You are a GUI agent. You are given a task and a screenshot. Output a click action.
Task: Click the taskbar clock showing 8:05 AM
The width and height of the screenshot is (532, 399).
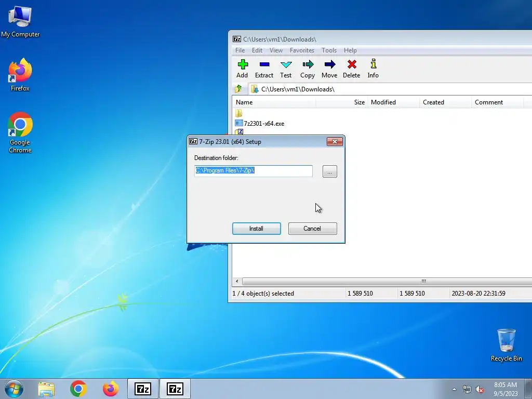click(x=506, y=389)
